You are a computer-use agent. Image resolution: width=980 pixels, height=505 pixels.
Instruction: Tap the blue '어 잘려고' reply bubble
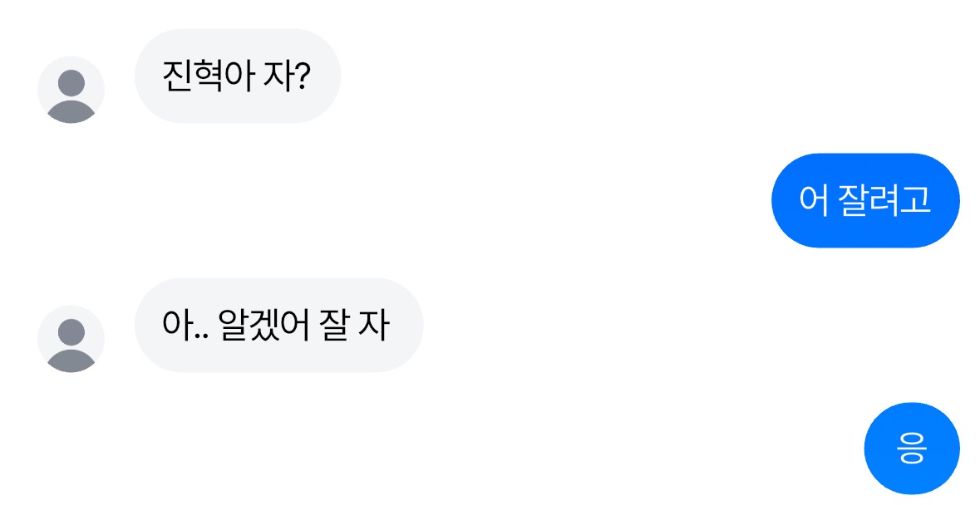[865, 200]
